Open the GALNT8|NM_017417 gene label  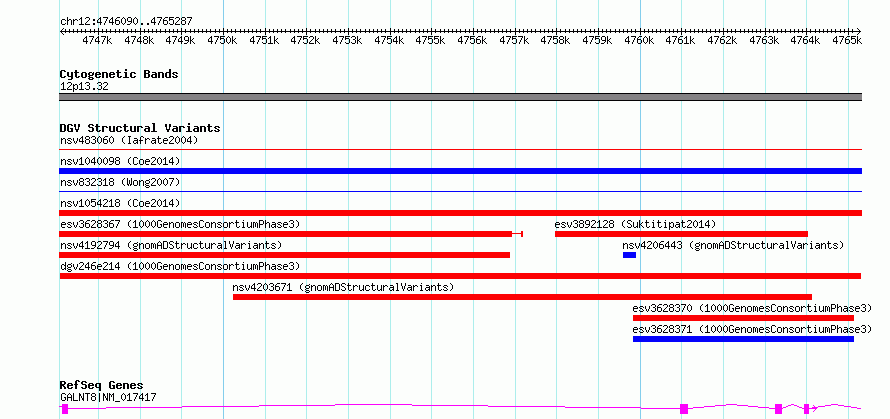click(108, 397)
